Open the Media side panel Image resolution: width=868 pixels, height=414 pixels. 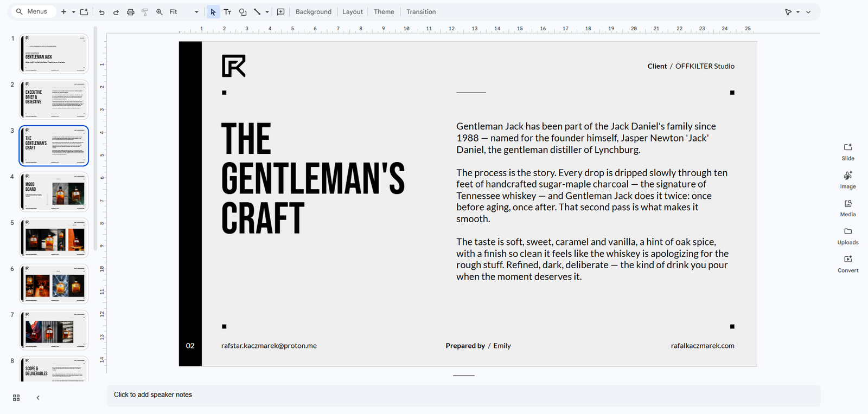click(x=848, y=208)
